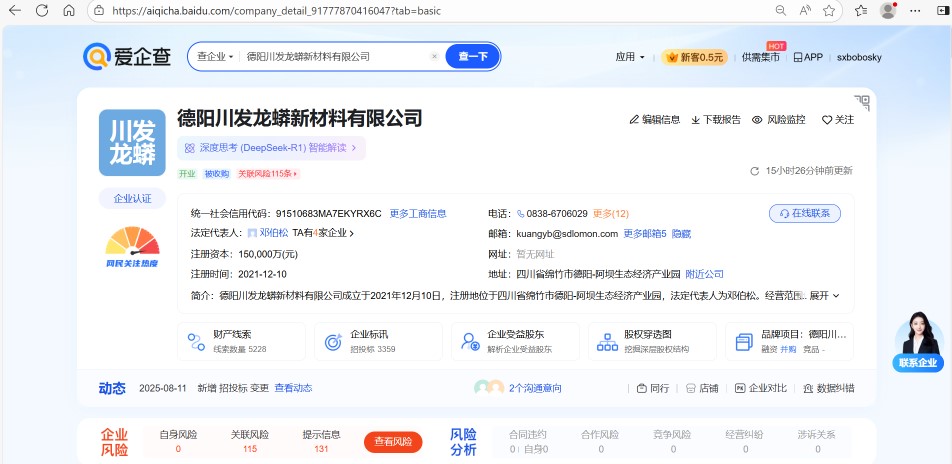Toggle 关注 follow heart
This screenshot has width=952, height=464.
pos(838,120)
